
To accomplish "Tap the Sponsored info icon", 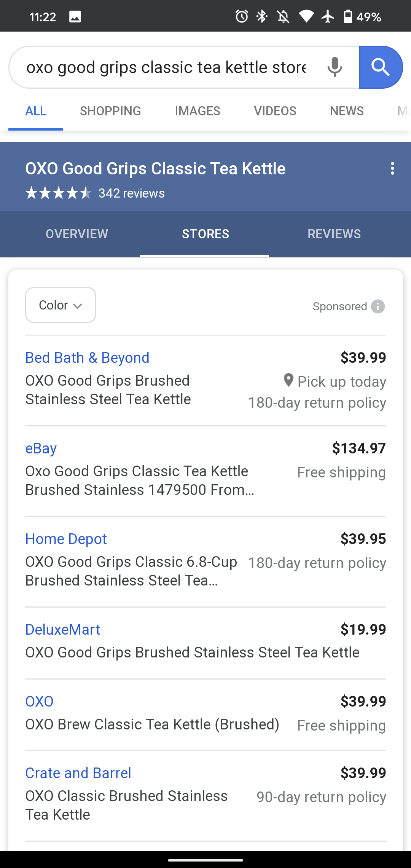I will pos(378,306).
